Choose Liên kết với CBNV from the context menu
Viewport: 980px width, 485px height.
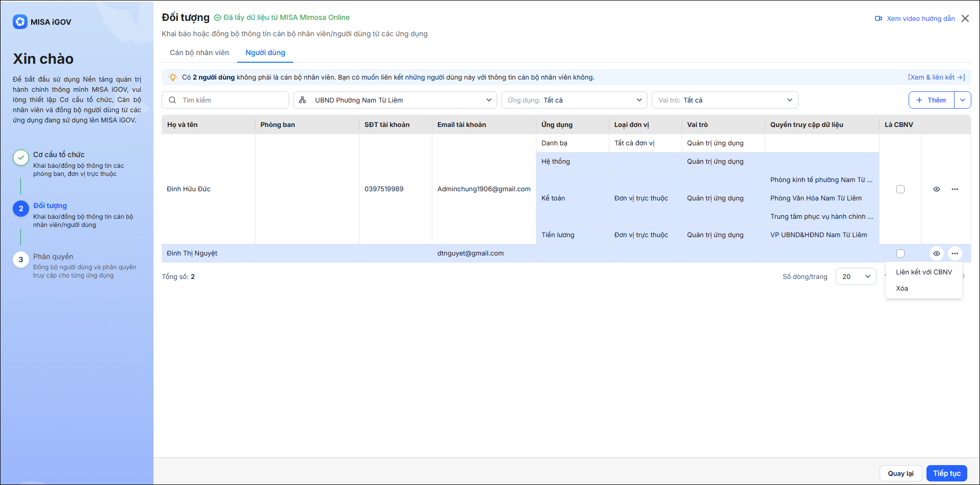pos(924,272)
